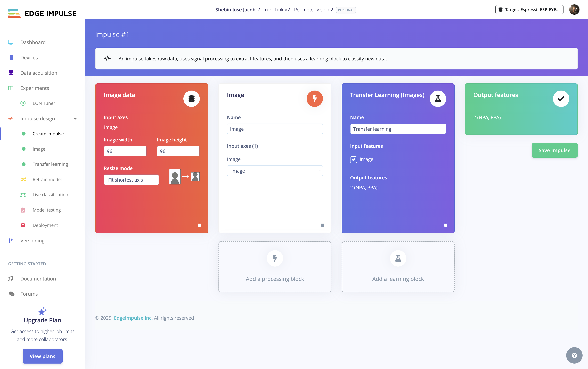The width and height of the screenshot is (588, 369).
Task: Click the flask icon on Transfer Learning card
Action: 438,99
